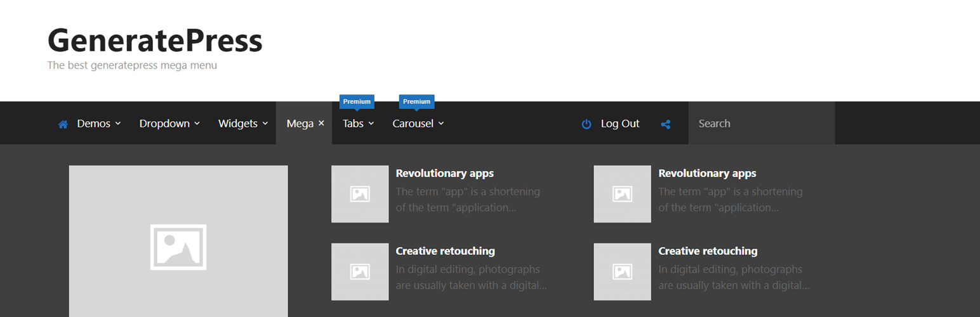Click right column excerpt 'In digital editing, photographs'
Viewport: 980px width, 317px height.
point(731,269)
